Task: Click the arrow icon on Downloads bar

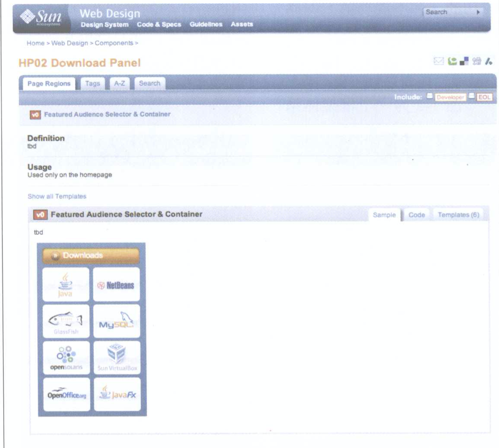Action: click(x=55, y=256)
